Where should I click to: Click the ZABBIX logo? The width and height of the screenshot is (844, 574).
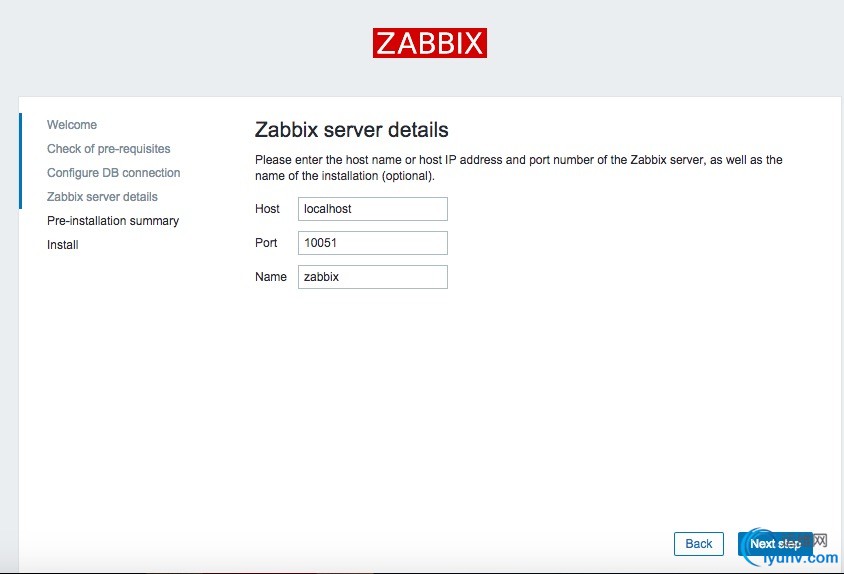(430, 43)
